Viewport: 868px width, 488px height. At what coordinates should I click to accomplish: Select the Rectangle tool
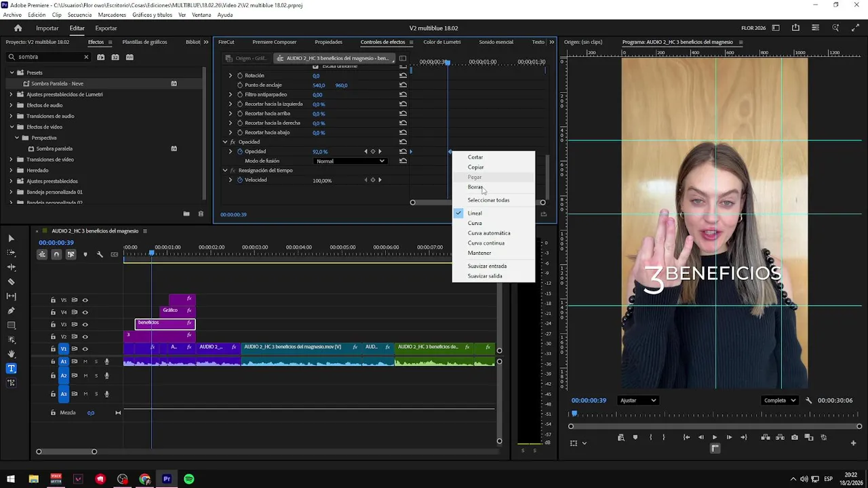tap(11, 325)
